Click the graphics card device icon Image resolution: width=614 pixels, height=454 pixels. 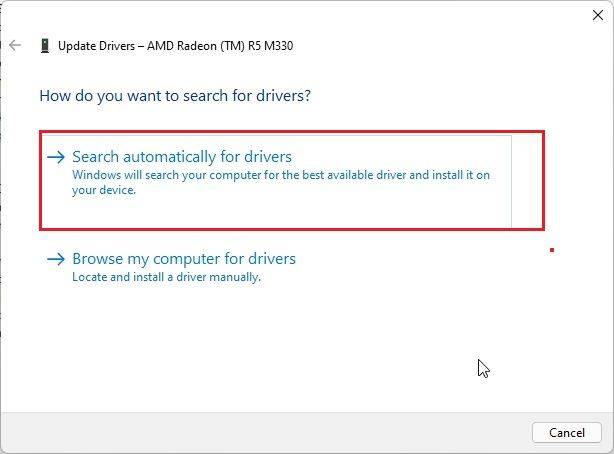tap(45, 45)
